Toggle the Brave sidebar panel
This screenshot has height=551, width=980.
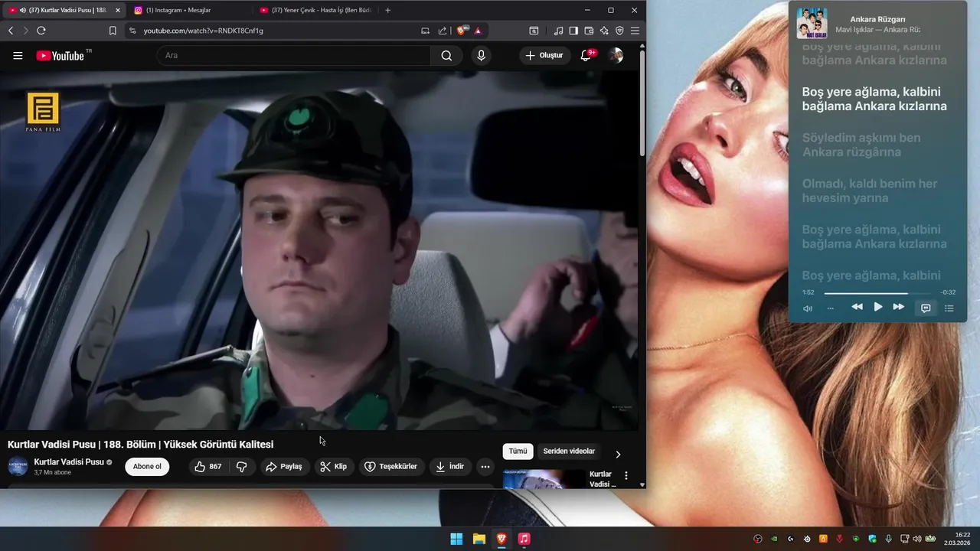point(573,31)
